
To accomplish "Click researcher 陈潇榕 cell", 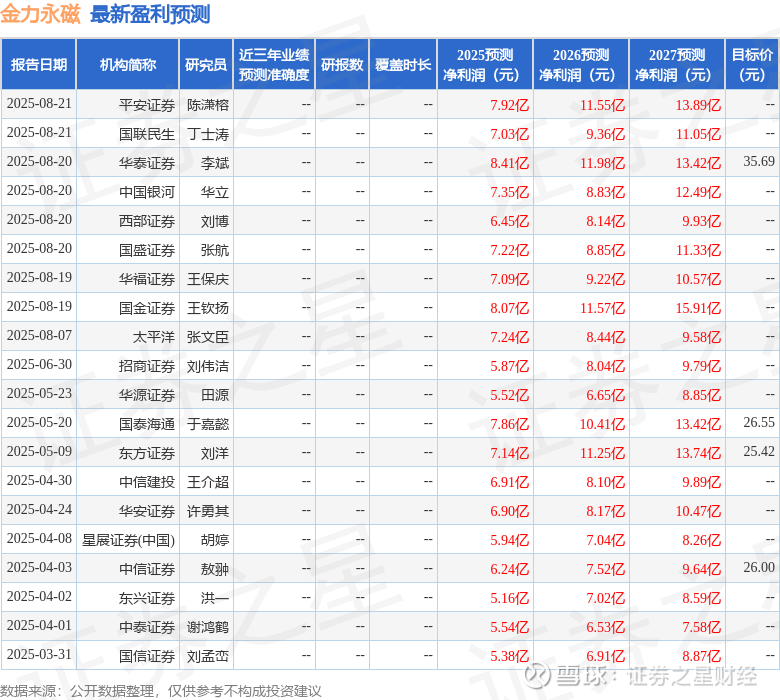I will (208, 105).
